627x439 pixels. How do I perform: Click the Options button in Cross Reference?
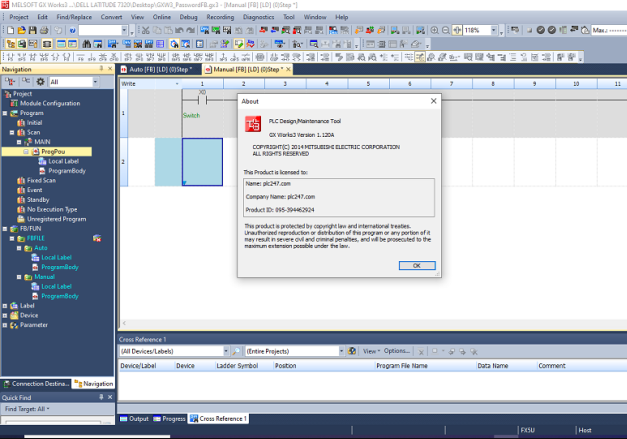(x=398, y=352)
